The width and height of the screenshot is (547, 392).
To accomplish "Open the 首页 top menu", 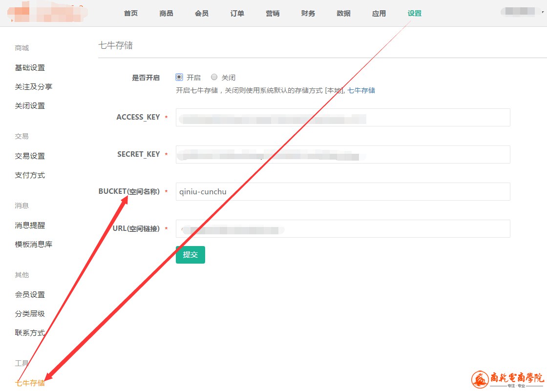I will click(131, 14).
